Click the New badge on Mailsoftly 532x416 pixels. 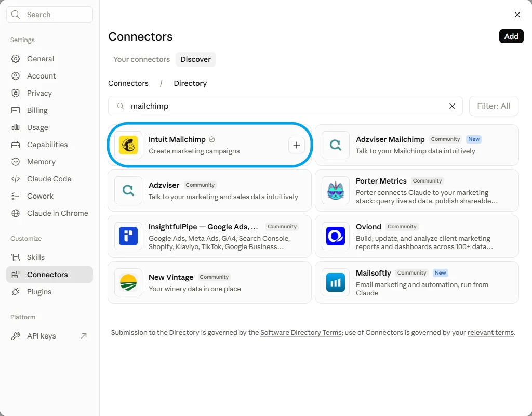pyautogui.click(x=440, y=273)
